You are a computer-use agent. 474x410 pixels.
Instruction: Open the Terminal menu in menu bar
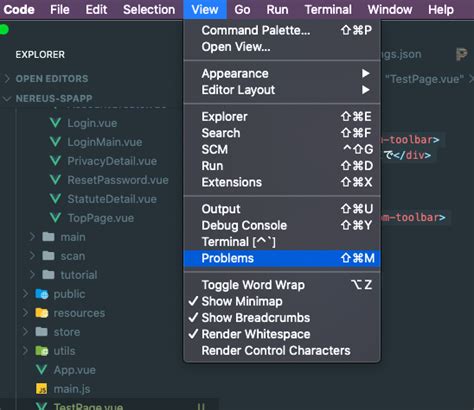pyautogui.click(x=328, y=10)
